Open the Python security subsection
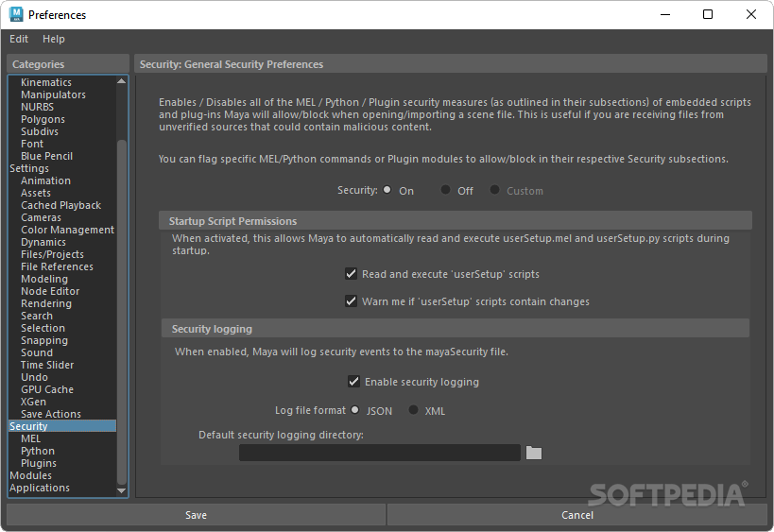 click(38, 451)
